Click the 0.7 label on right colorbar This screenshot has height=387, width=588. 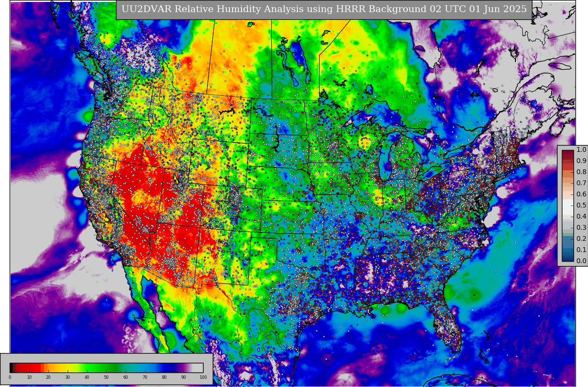click(582, 183)
